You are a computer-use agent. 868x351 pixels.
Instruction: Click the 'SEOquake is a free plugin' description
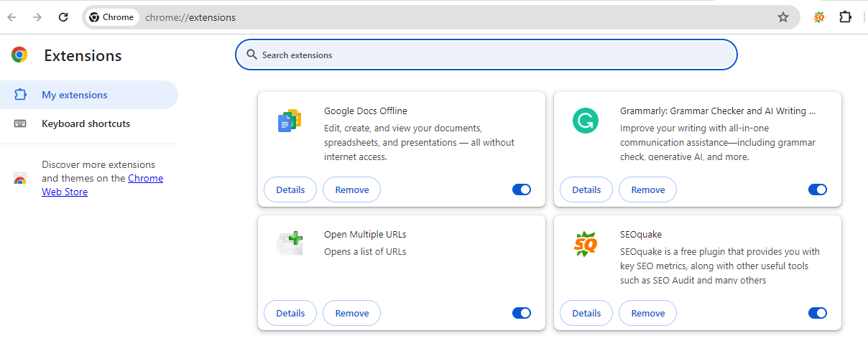pyautogui.click(x=720, y=266)
